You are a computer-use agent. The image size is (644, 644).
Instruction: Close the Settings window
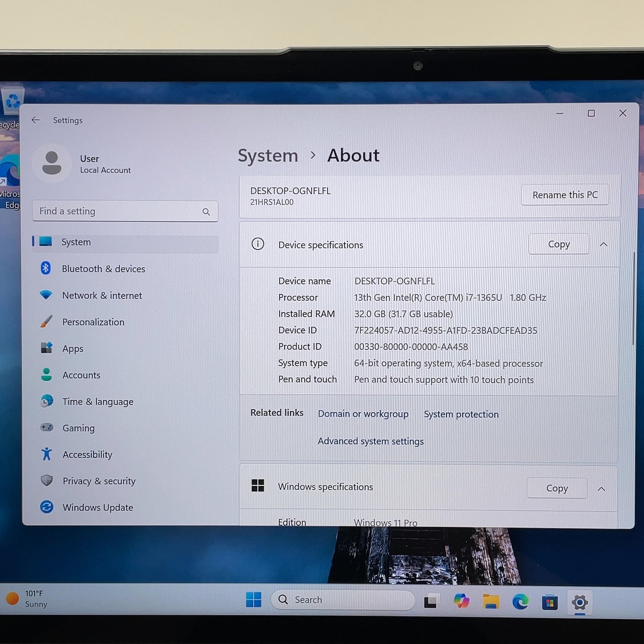(623, 113)
